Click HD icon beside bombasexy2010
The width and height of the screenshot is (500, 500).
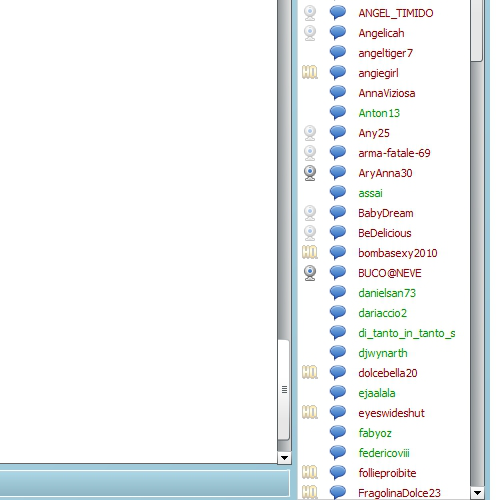[x=310, y=252]
